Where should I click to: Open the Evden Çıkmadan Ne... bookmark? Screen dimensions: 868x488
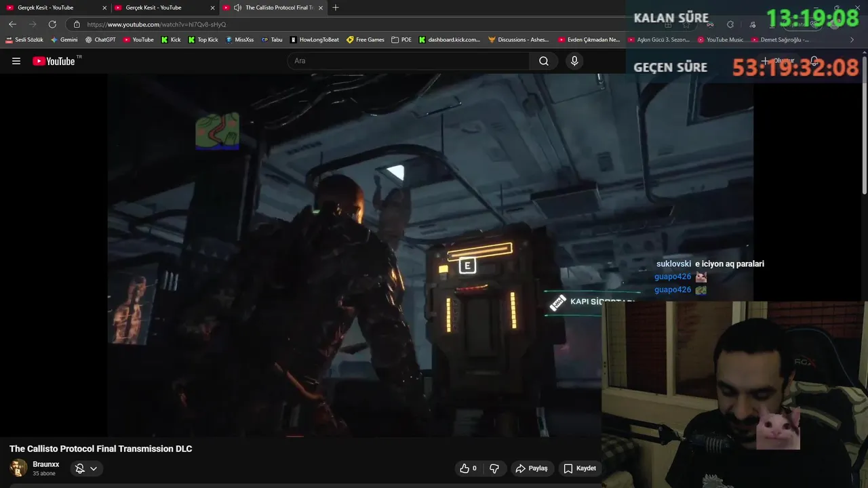pos(589,40)
